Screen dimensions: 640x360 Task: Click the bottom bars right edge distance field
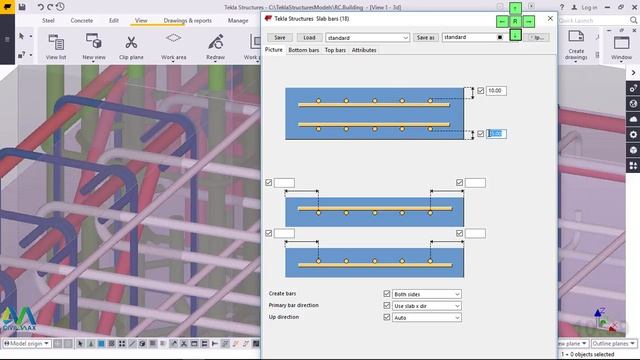[476, 233]
